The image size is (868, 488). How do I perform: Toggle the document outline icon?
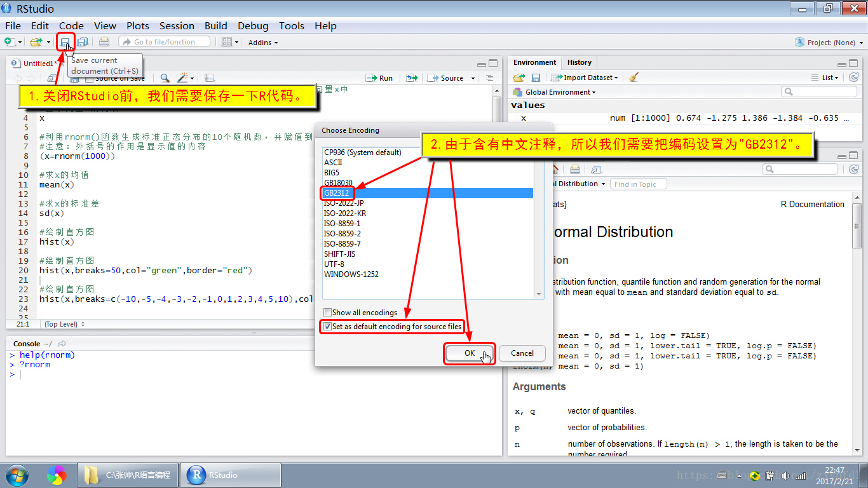click(489, 78)
